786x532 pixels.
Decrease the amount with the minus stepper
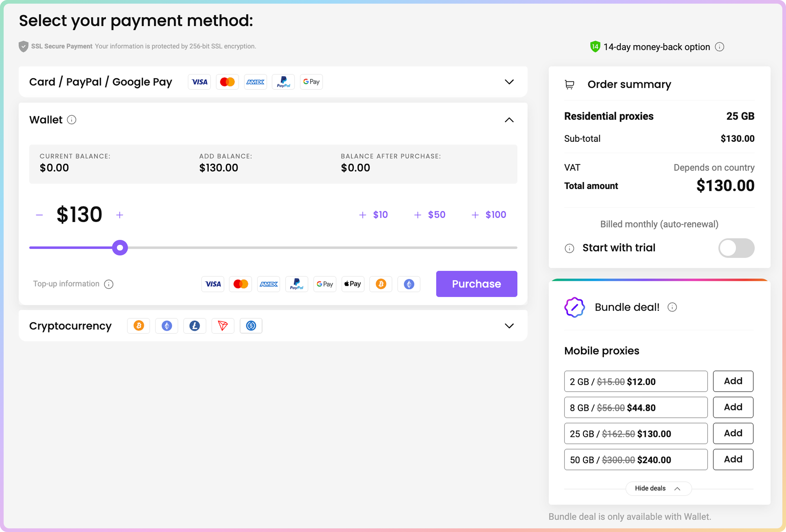click(39, 215)
